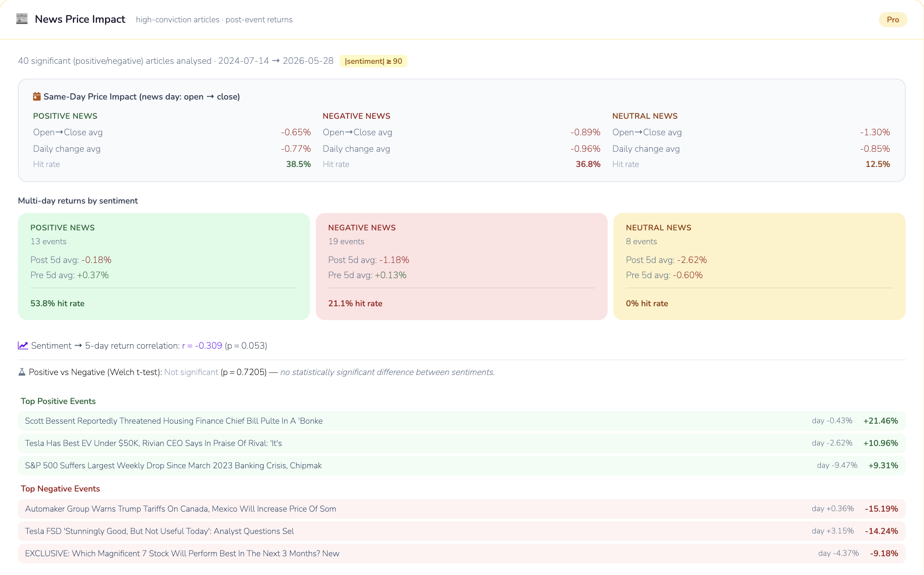Screen dimensions: 924x575
Task: Click the flask icon before Positive vs Negative
Action: click(x=21, y=372)
